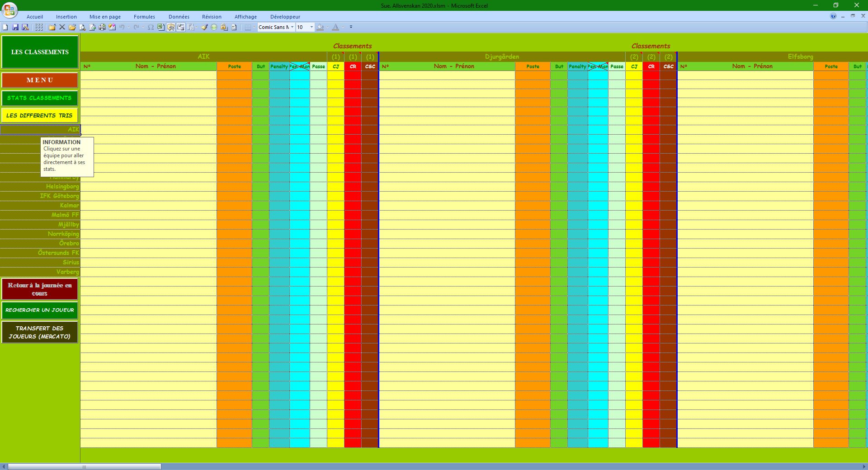Click the RECHERCHER UN JOUEUR button

[x=40, y=310]
